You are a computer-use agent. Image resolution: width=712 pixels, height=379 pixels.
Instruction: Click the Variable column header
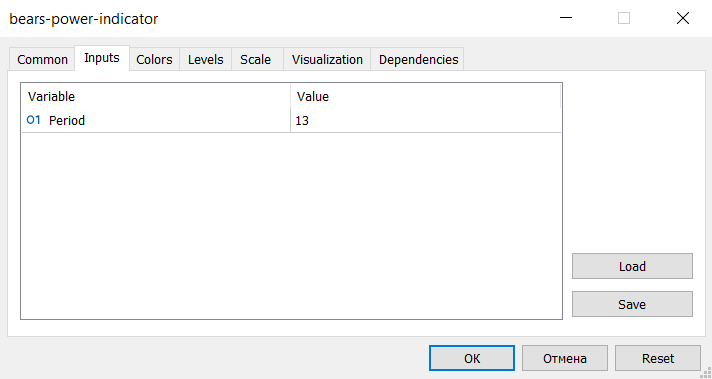(x=156, y=96)
